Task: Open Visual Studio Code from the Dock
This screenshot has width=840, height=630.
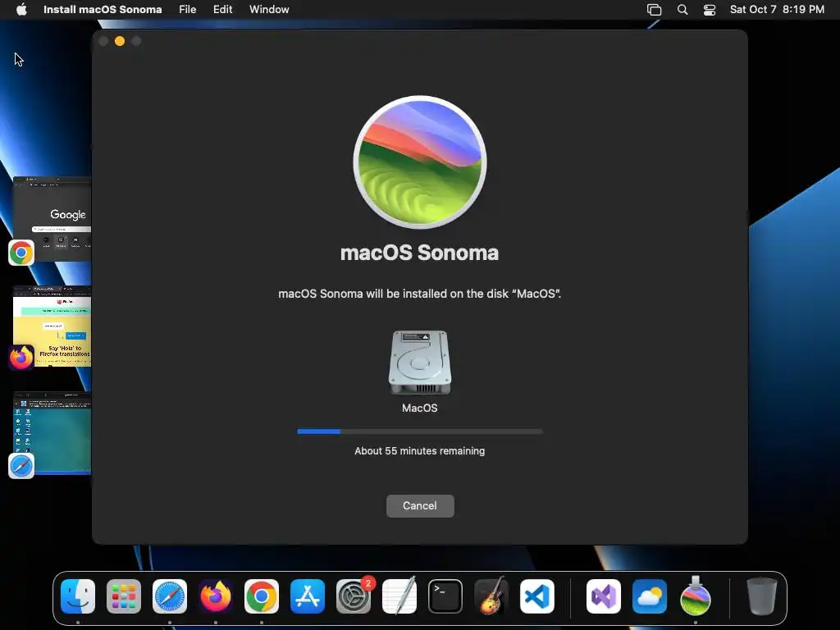Action: (537, 596)
